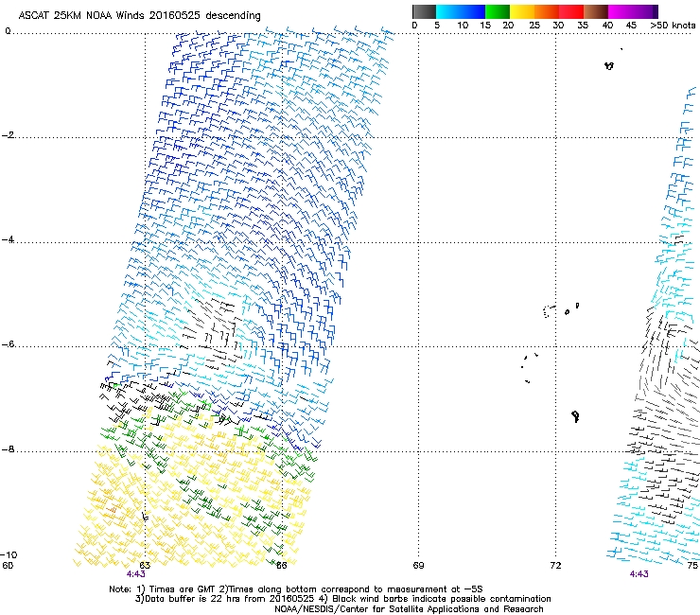Click the longitude label '75'
The width and height of the screenshot is (700, 615).
point(692,566)
